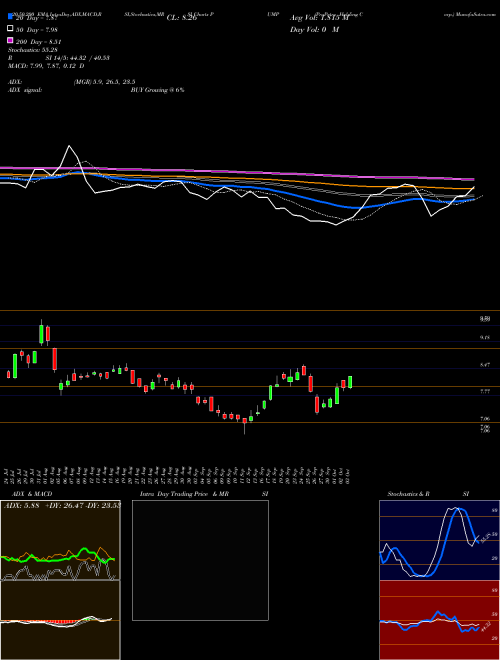Open the empty Intra Day Trading Price panel

[x=200, y=560]
